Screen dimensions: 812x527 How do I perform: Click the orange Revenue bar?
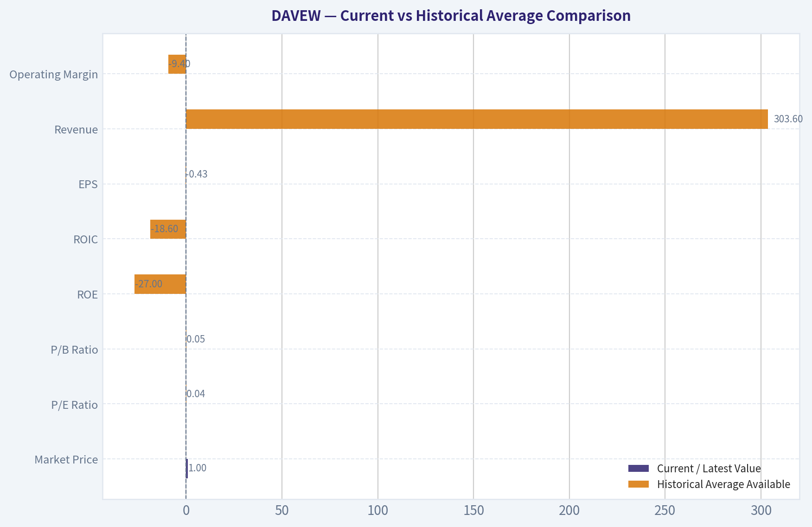[x=477, y=119]
